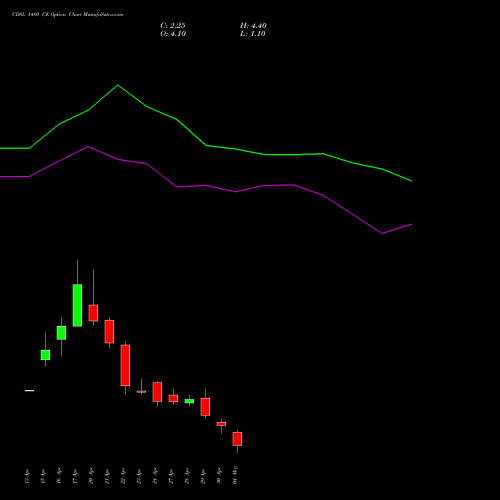Viewport: 500px width, 500px height.
Task: Click the '24 Apr' date label
Action: pyautogui.click(x=155, y=476)
